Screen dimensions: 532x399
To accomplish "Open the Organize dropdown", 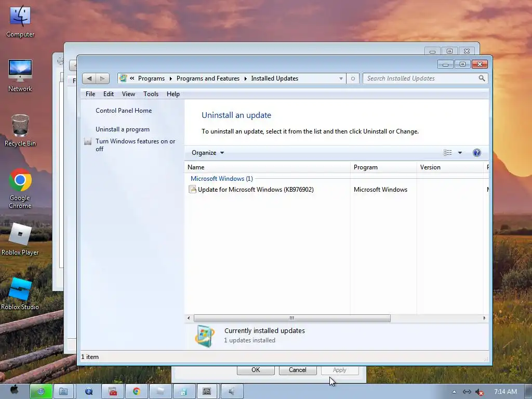I will 208,153.
